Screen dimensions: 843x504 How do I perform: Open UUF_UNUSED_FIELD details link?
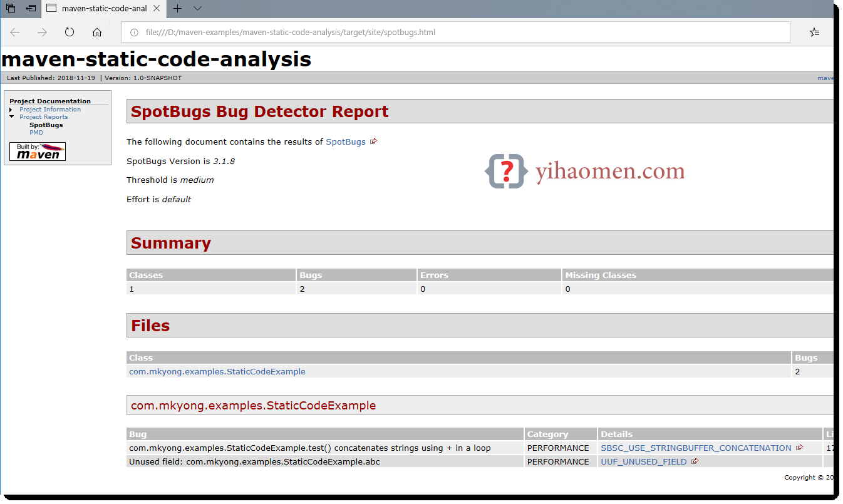coord(644,462)
